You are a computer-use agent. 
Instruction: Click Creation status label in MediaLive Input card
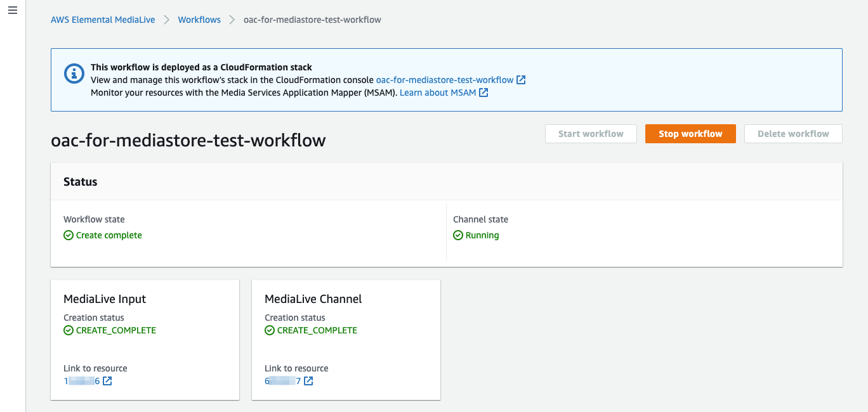click(x=94, y=318)
